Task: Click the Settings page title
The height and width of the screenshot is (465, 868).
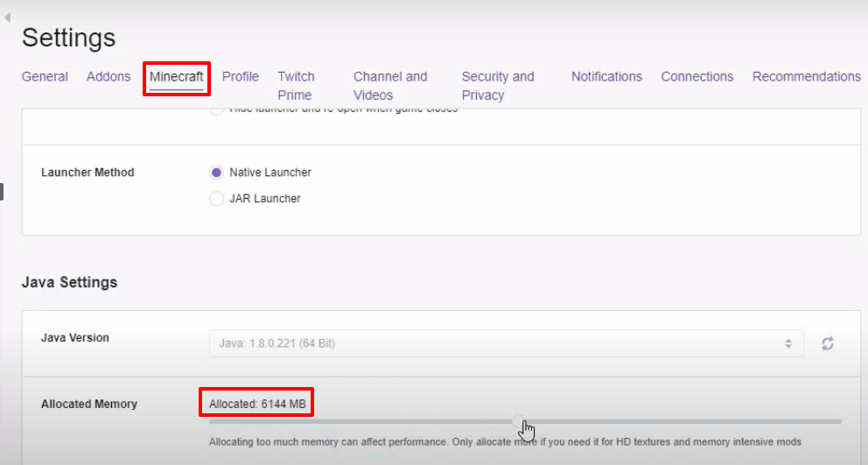Action: (68, 38)
